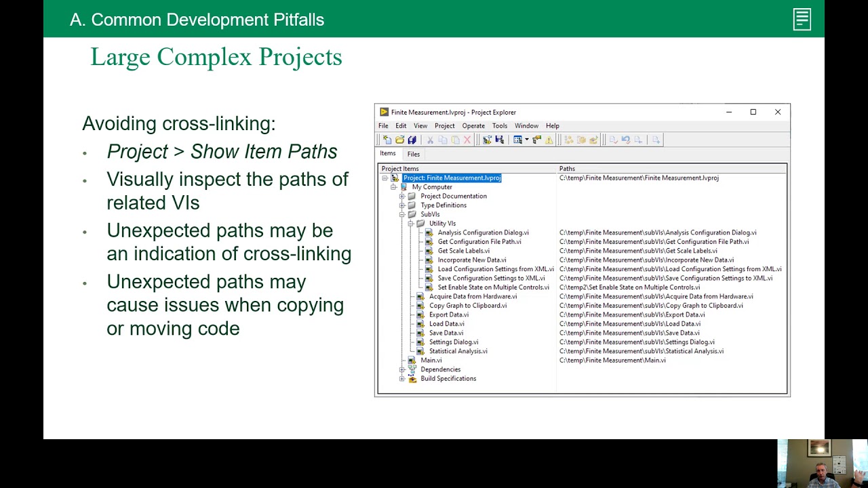Viewport: 868px width, 488px height.
Task: Collapse the Utility VIs folder
Action: tap(411, 224)
